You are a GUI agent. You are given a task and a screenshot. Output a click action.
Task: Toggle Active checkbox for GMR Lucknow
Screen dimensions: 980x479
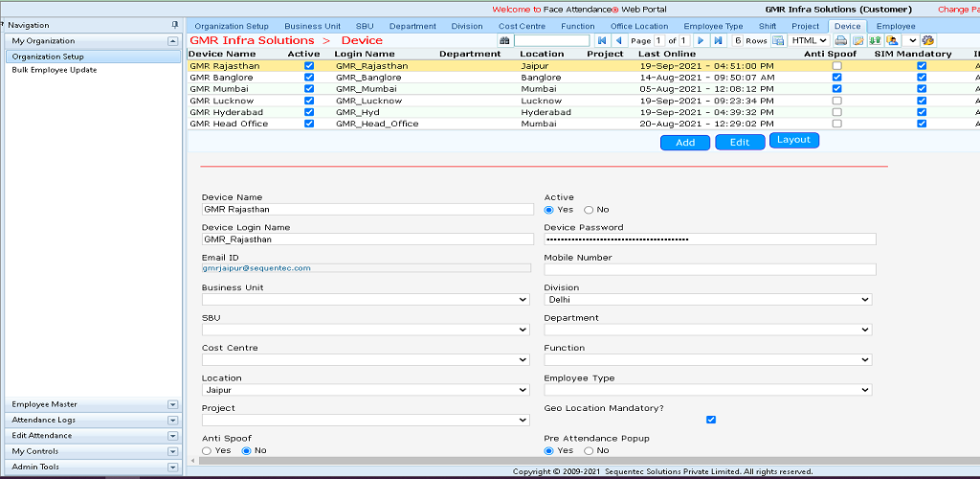pyautogui.click(x=308, y=101)
